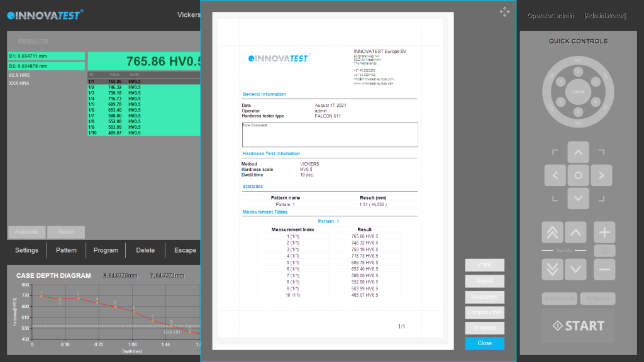The height and width of the screenshot is (362, 644).
Task: Select D1: 0.034711 mm field
Action: (x=47, y=56)
